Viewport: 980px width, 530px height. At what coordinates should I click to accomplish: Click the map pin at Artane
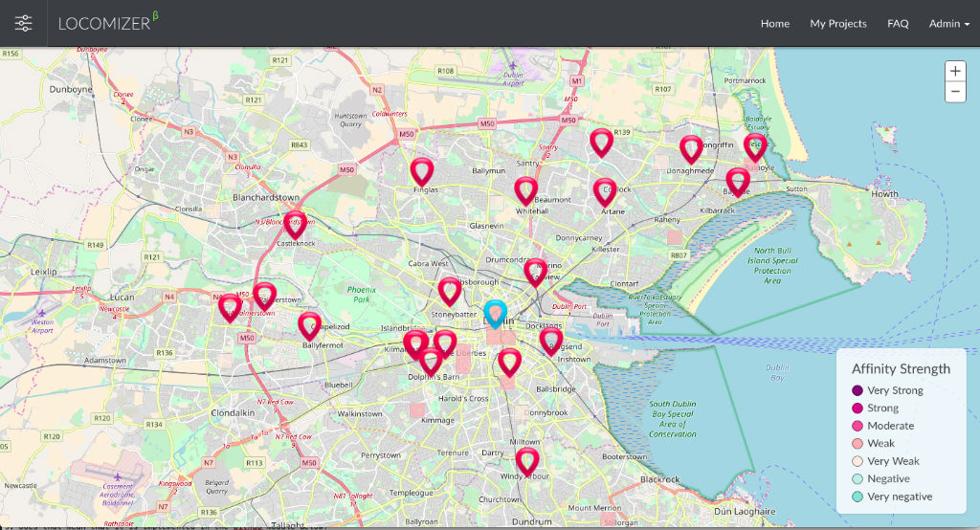(x=604, y=190)
